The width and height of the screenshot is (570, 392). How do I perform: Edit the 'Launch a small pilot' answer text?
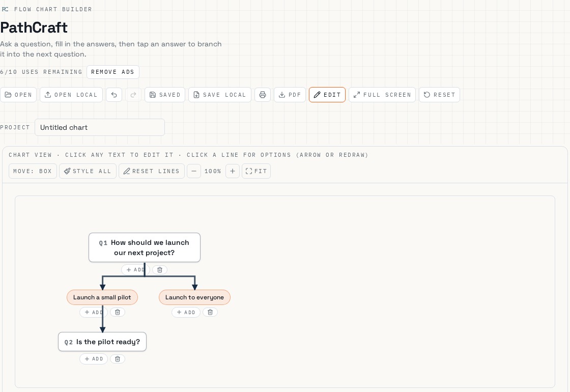coord(102,297)
